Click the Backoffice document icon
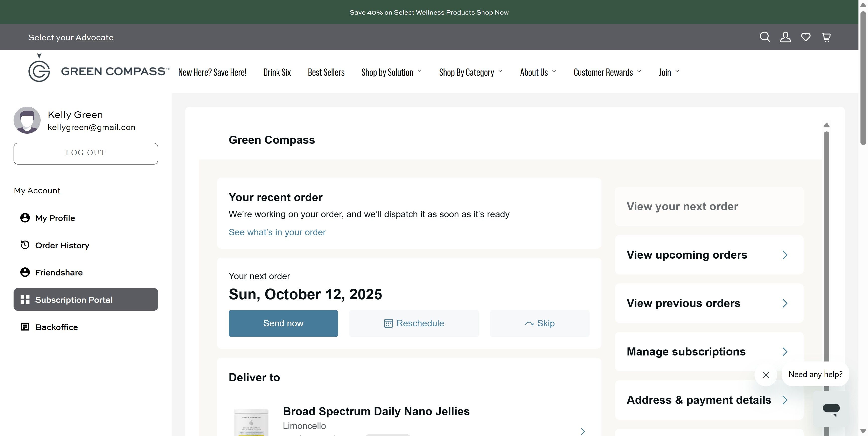Screen dimensions: 868x436 (x=25, y=327)
